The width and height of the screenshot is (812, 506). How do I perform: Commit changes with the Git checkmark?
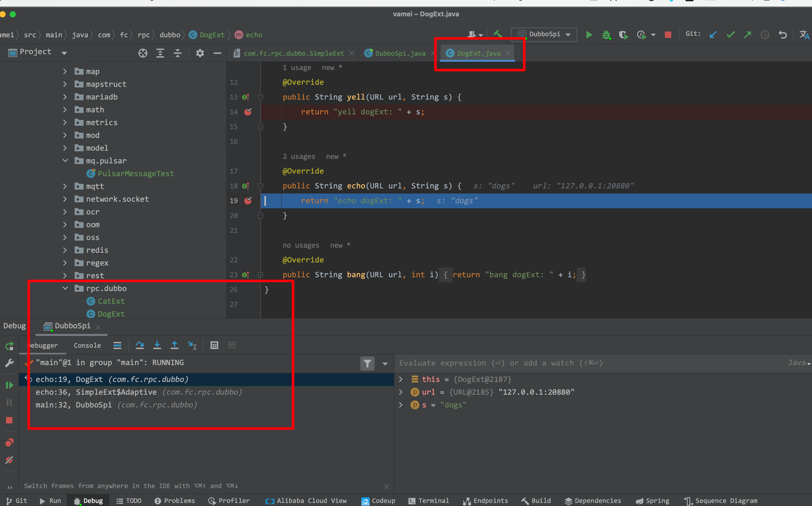coord(730,35)
